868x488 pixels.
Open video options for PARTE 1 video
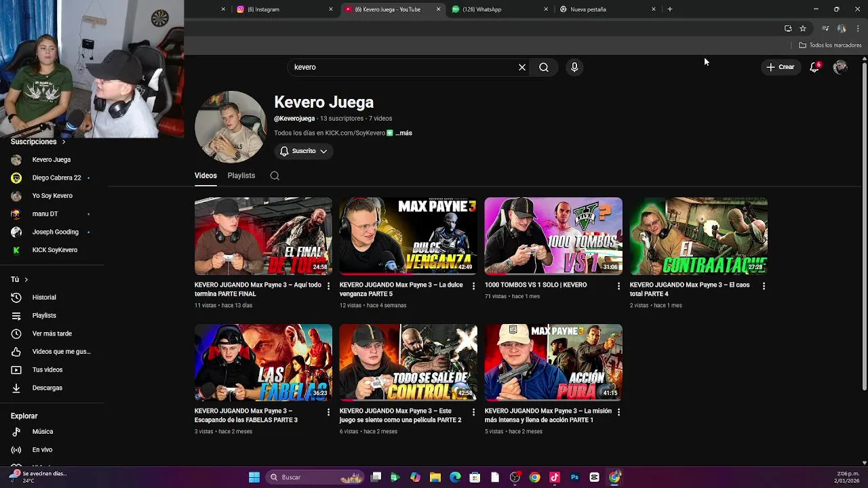point(618,412)
